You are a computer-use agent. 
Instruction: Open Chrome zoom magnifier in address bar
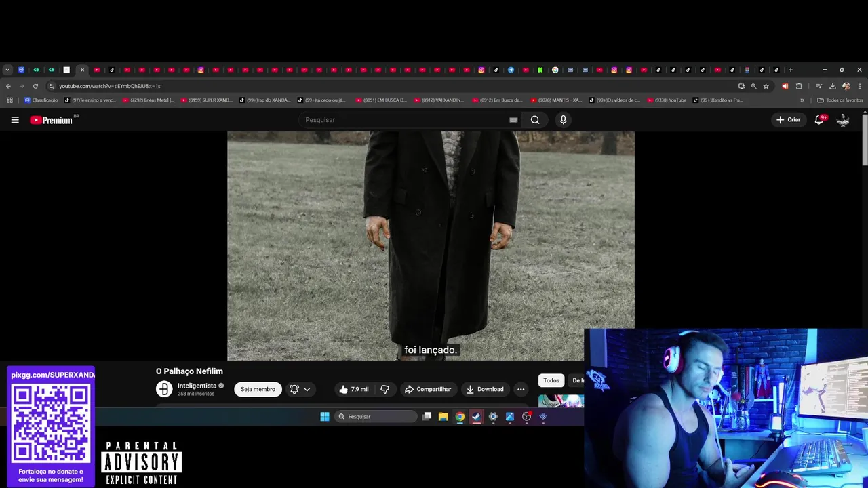(753, 86)
